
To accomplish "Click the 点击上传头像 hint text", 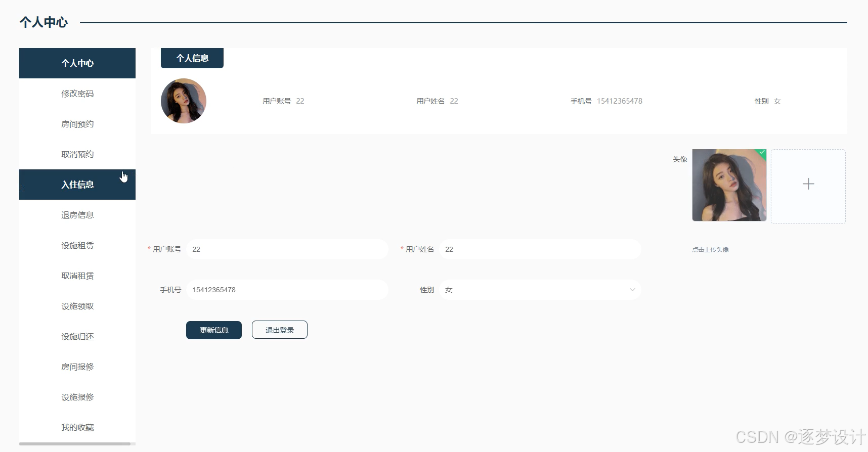I will coord(710,250).
